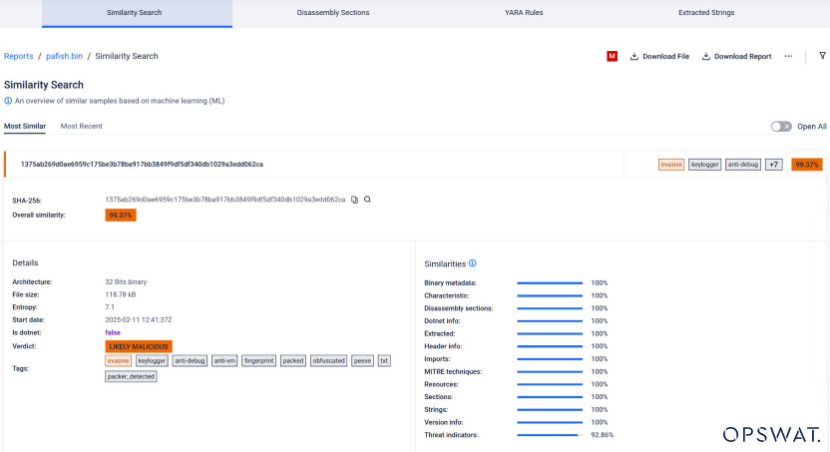The height and width of the screenshot is (452, 830).
Task: Click the Overall similarity 99.37% badge
Action: click(121, 215)
